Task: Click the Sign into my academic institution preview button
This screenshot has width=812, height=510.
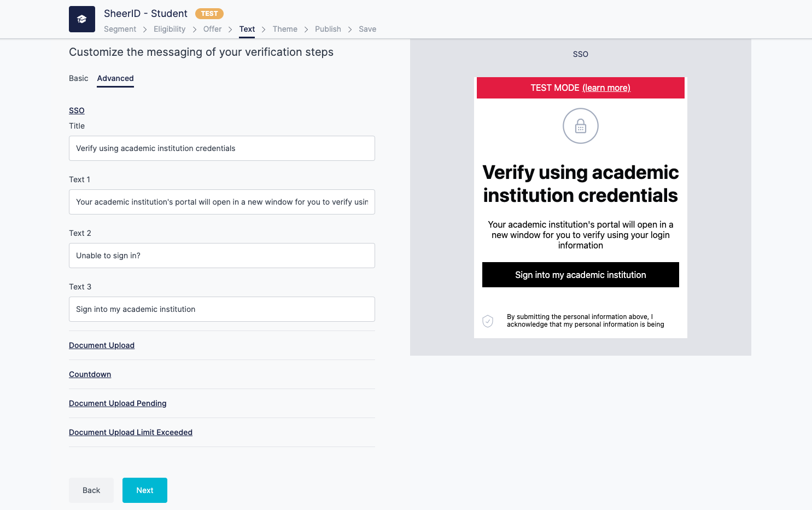Action: [580, 275]
